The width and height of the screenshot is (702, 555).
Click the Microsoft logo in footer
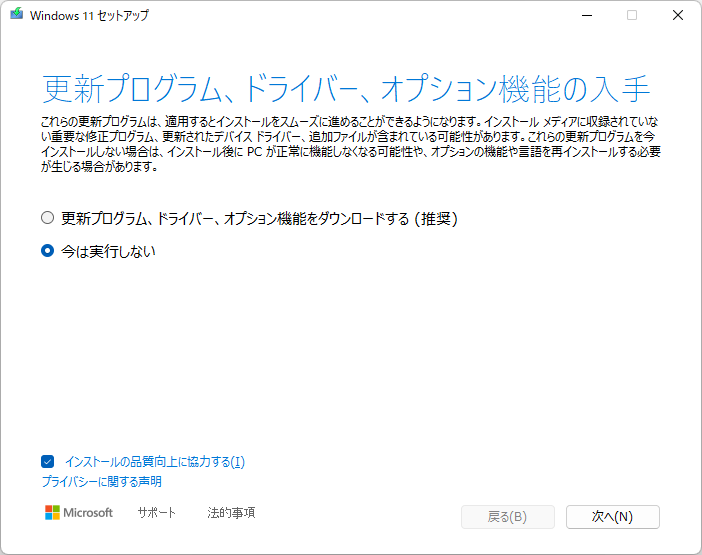pos(79,512)
